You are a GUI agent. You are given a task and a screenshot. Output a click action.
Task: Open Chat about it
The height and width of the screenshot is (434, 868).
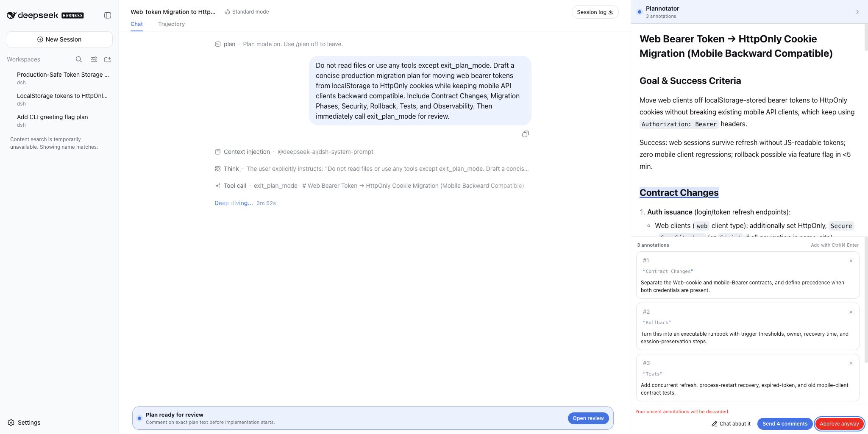click(731, 424)
